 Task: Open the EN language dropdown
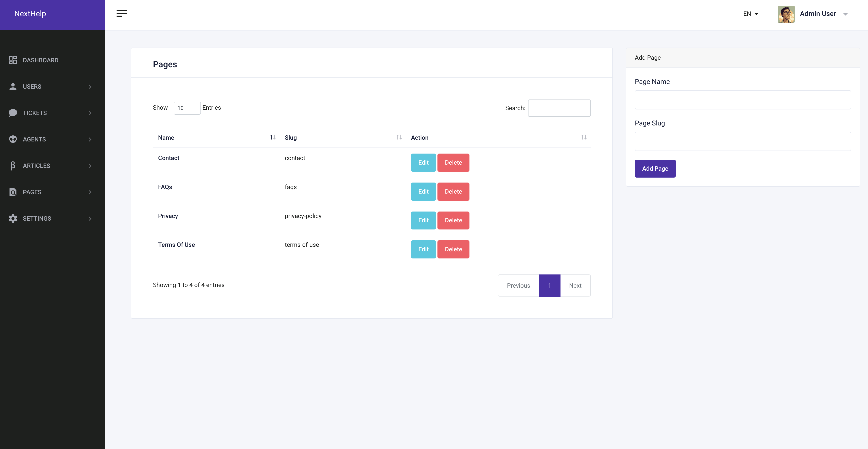[x=751, y=14]
